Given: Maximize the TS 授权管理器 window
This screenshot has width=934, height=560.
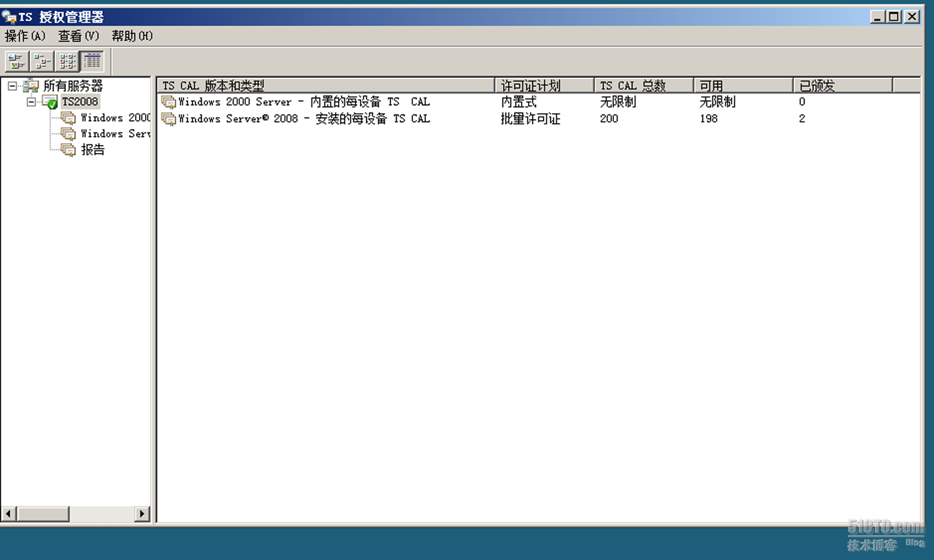Looking at the screenshot, I should click(x=894, y=17).
